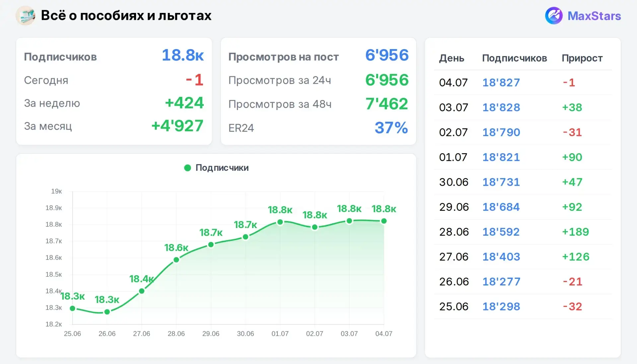
Task: Click subscriber count 18'298
Action: (501, 306)
